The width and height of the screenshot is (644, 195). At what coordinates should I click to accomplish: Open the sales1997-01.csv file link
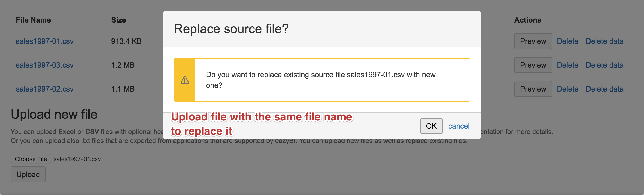(45, 41)
